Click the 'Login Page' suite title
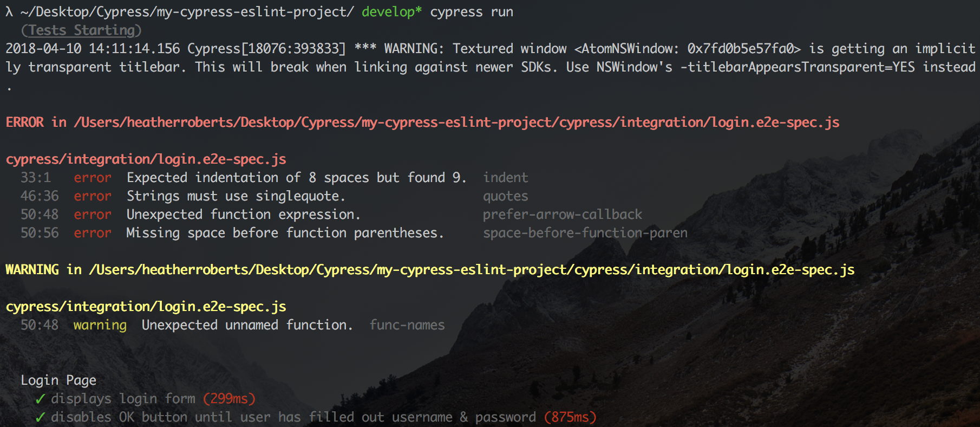Image resolution: width=980 pixels, height=427 pixels. [x=58, y=380]
